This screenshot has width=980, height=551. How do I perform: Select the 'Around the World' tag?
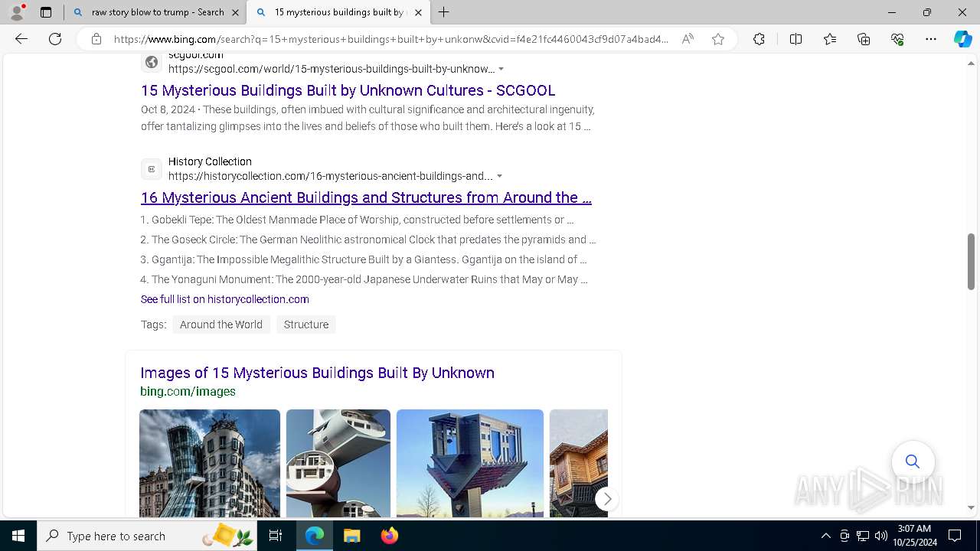pyautogui.click(x=221, y=324)
